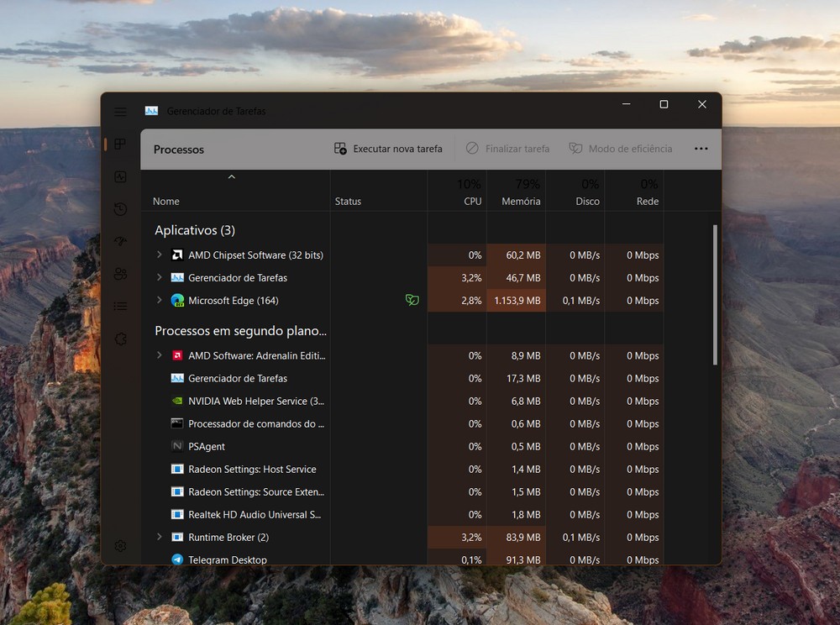Expand the AMD Chipset Software entry
This screenshot has height=625, width=840.
pos(160,255)
